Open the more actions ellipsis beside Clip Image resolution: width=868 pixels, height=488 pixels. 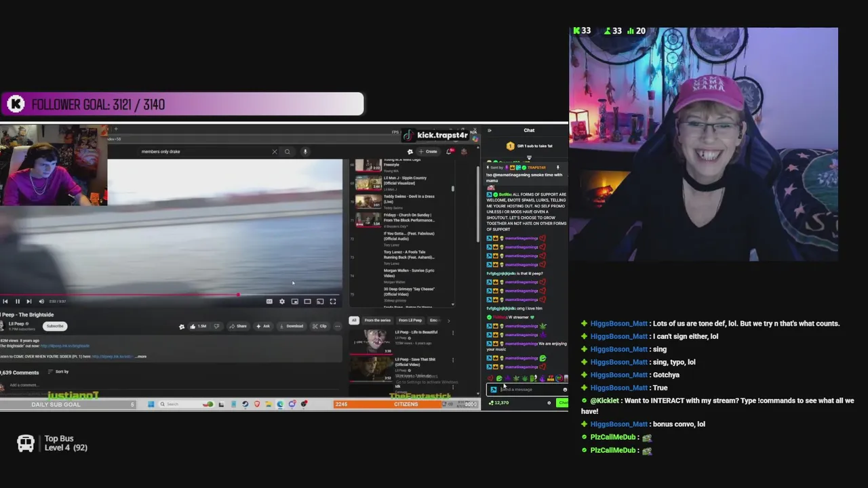click(338, 326)
